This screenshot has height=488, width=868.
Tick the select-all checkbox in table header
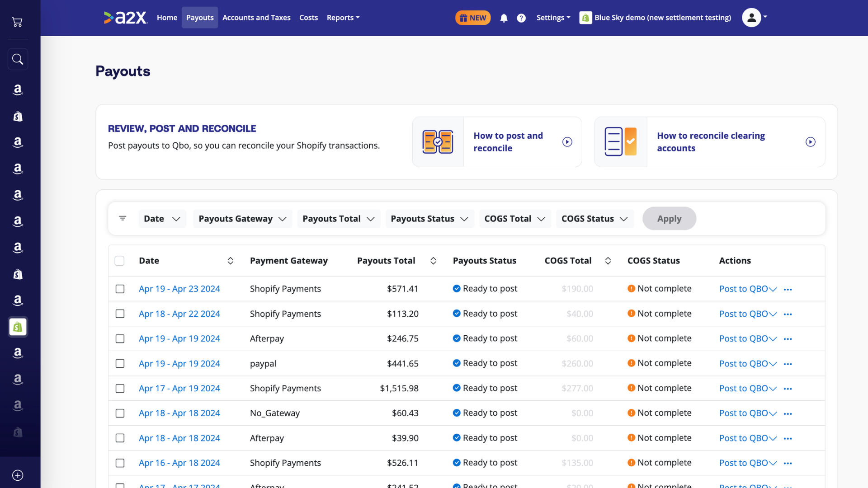click(119, 261)
